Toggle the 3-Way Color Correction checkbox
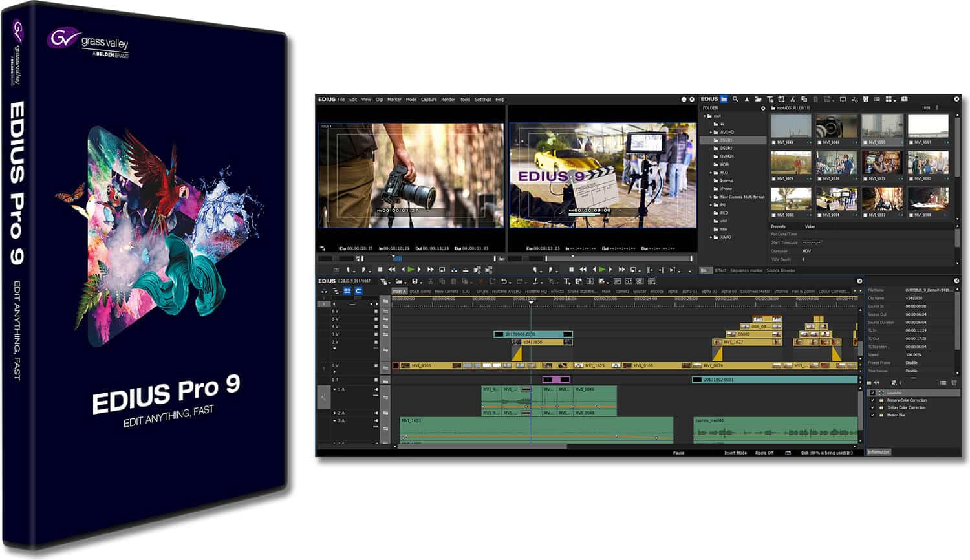The width and height of the screenshot is (970, 560). (873, 408)
